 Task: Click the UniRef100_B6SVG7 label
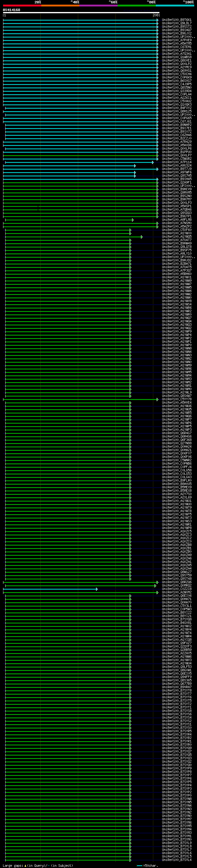click(x=177, y=81)
